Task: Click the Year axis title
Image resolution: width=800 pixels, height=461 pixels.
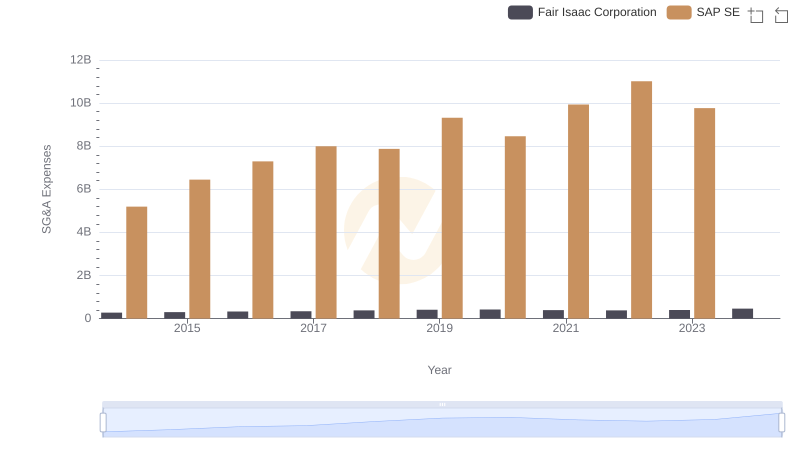Action: tap(439, 370)
